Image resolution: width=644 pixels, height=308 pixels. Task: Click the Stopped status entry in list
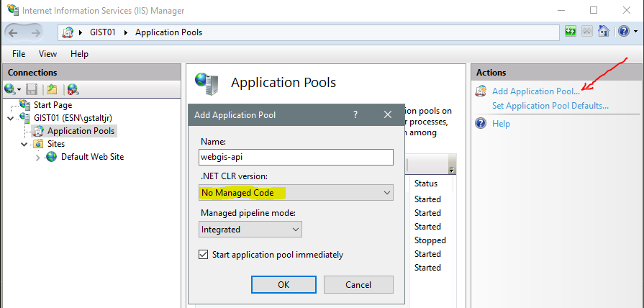430,240
